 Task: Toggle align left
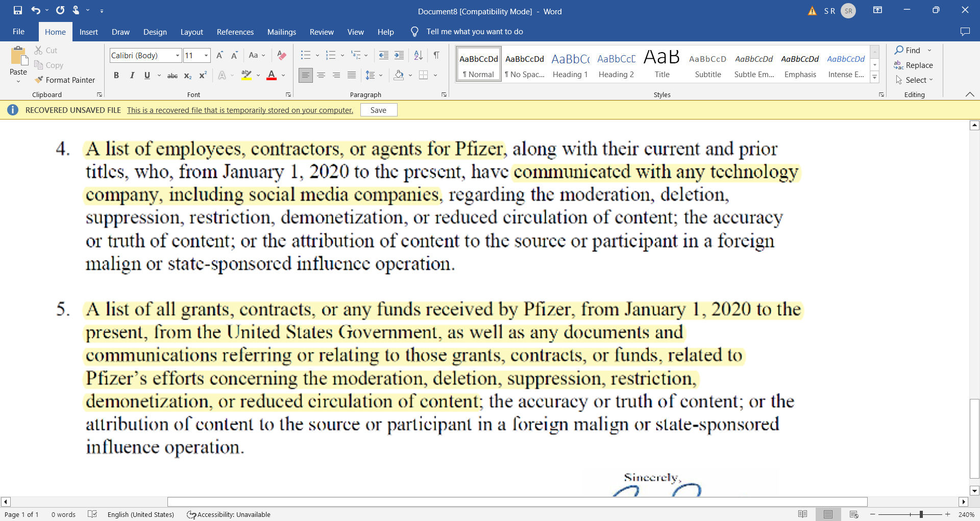click(x=305, y=76)
